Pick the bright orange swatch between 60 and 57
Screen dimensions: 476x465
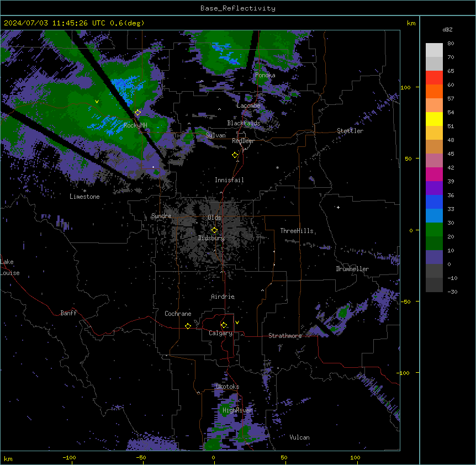click(434, 91)
